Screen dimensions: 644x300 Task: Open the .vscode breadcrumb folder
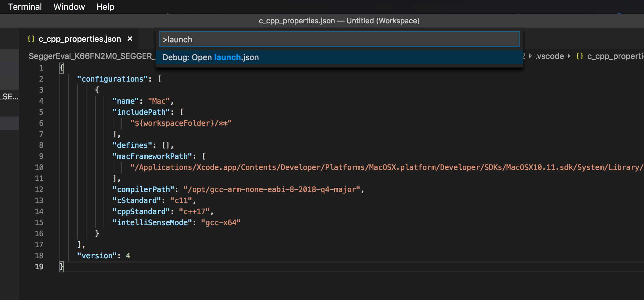550,56
